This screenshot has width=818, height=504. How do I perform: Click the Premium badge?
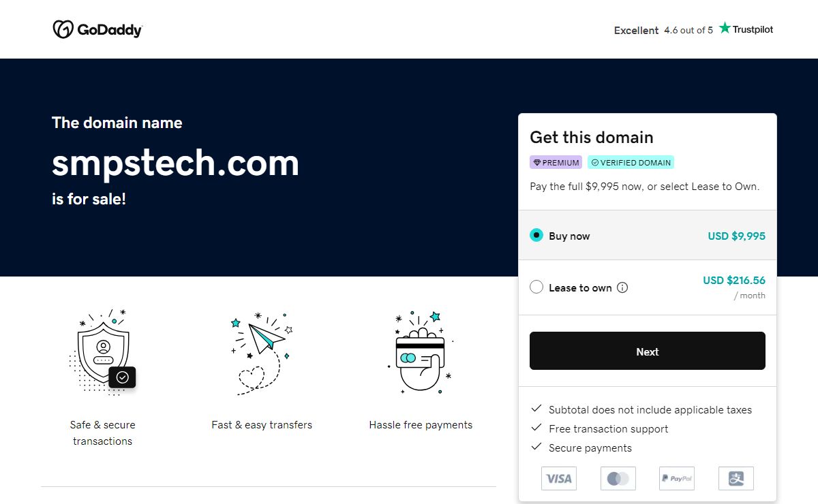[556, 163]
